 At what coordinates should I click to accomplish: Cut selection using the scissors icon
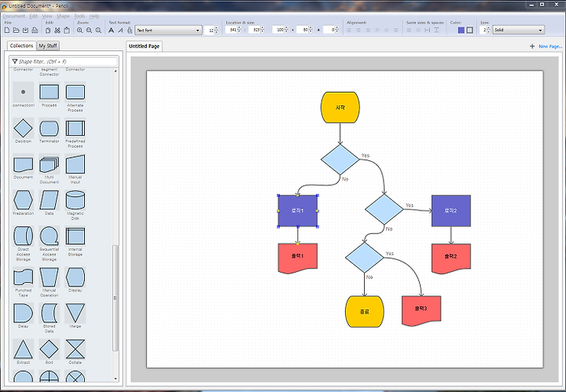click(57, 31)
